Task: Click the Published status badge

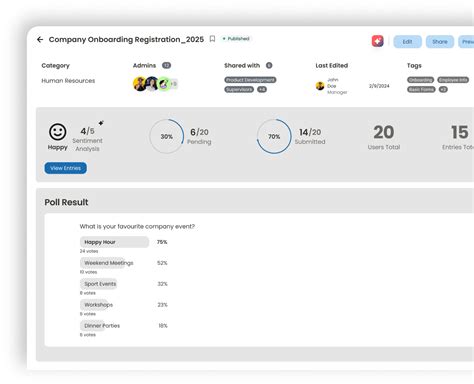Action: (x=236, y=39)
